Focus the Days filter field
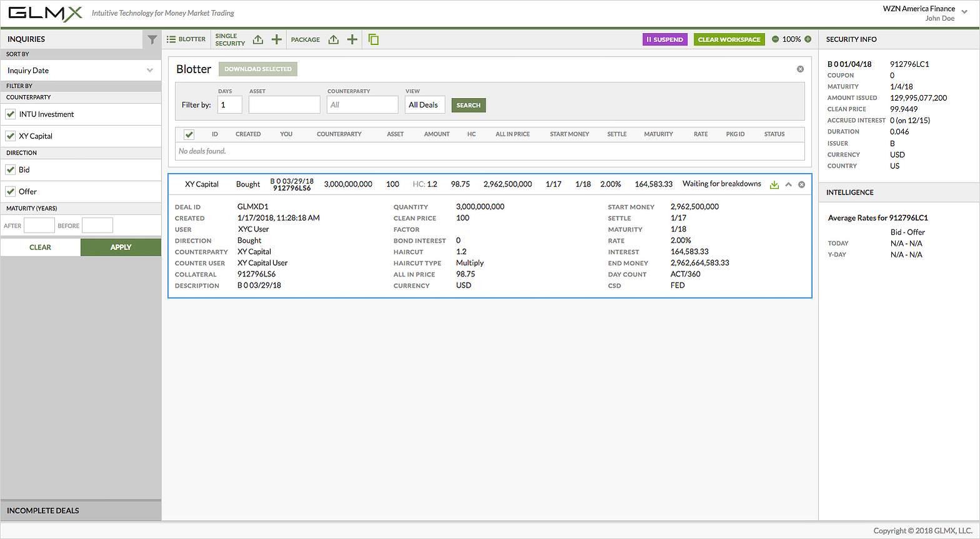The image size is (980, 539). 230,105
